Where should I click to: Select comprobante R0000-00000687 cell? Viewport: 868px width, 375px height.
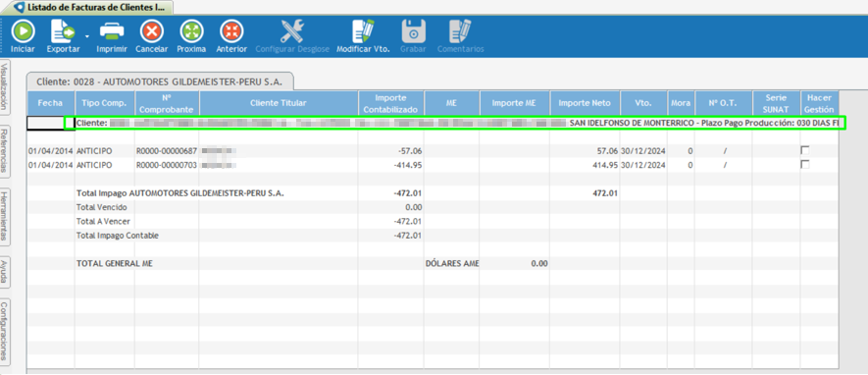coord(167,150)
